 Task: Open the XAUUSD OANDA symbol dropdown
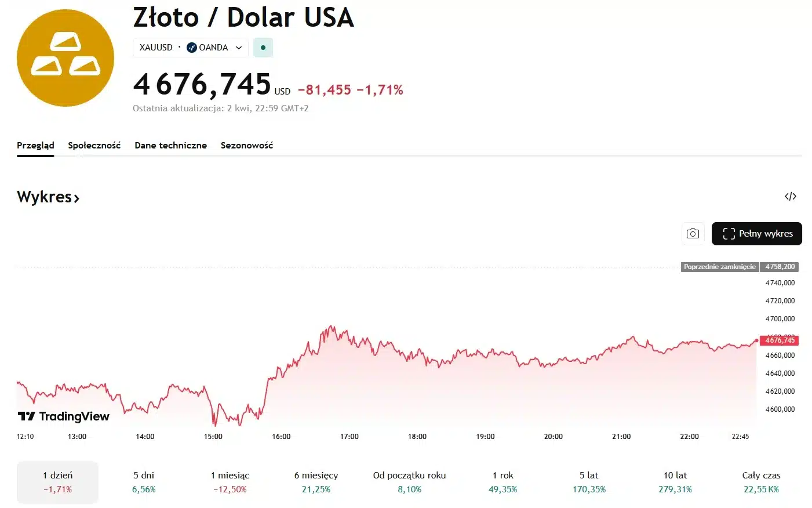coord(238,48)
